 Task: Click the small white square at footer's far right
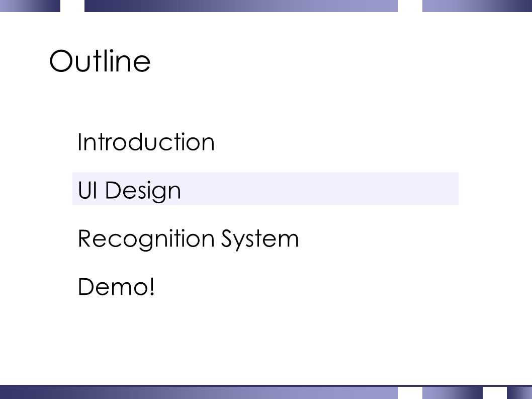point(495,393)
